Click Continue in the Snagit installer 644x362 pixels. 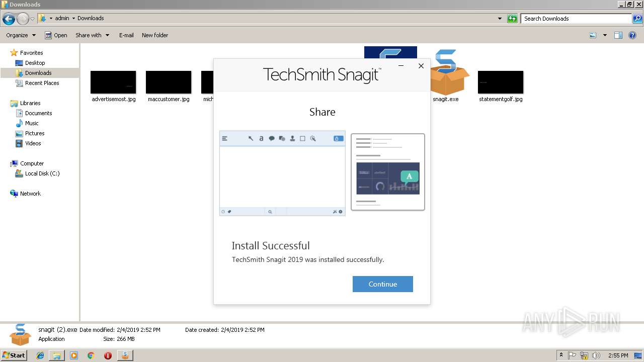pos(382,284)
